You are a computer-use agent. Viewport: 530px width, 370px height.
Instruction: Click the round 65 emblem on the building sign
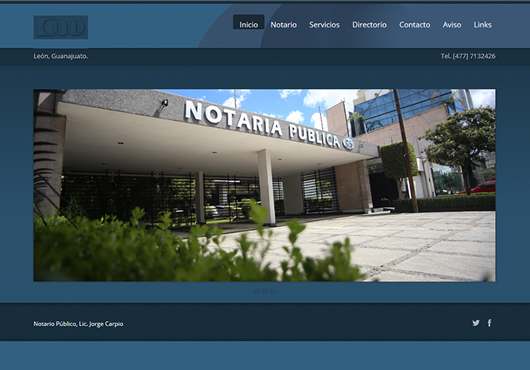[348, 144]
